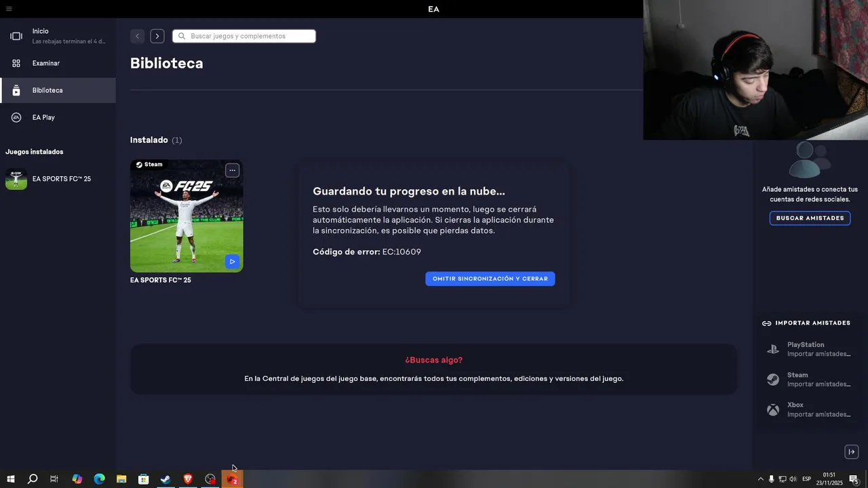Open EA Play in the sidebar
This screenshot has height=488, width=868.
58,117
